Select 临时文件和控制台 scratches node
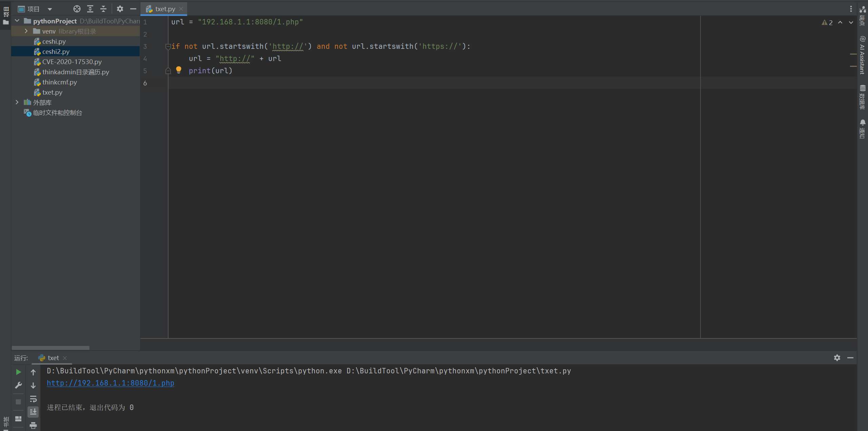The width and height of the screenshot is (868, 431). click(x=57, y=113)
